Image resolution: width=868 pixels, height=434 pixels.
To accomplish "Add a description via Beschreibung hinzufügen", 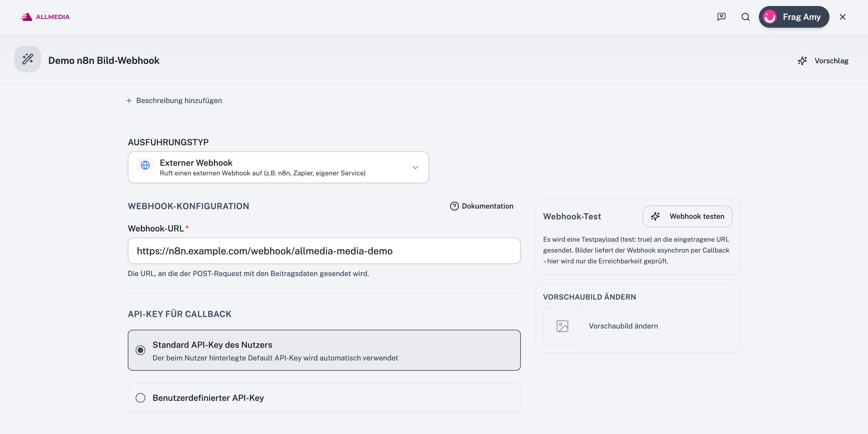I will [174, 100].
